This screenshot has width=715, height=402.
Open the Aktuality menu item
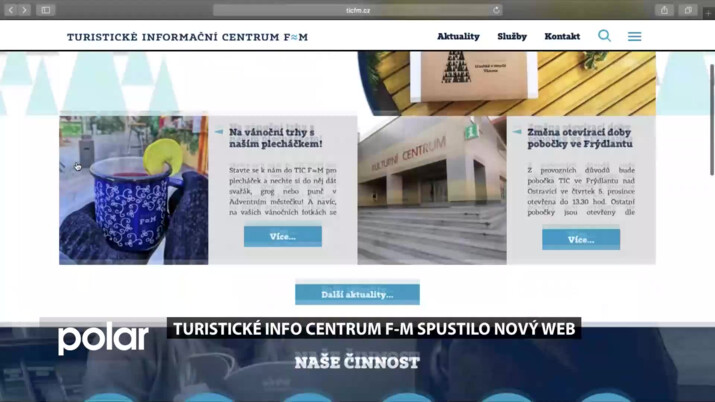tap(458, 37)
